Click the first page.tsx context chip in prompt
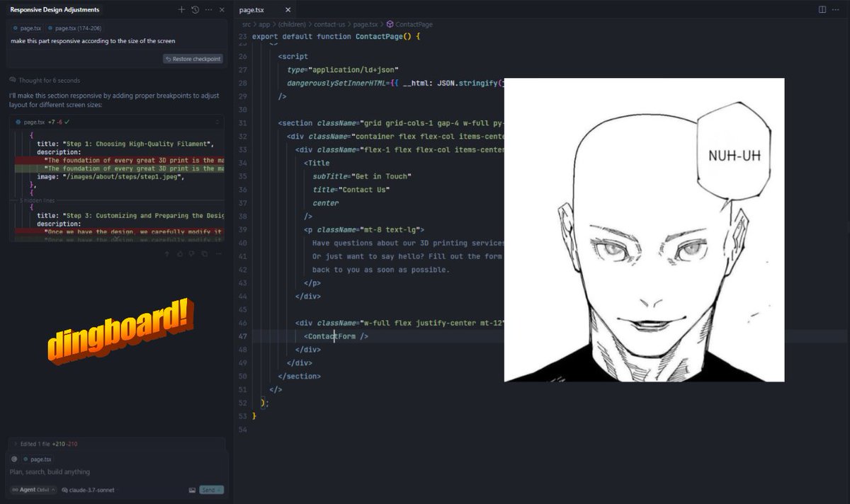The height and width of the screenshot is (504, 850). click(28, 28)
